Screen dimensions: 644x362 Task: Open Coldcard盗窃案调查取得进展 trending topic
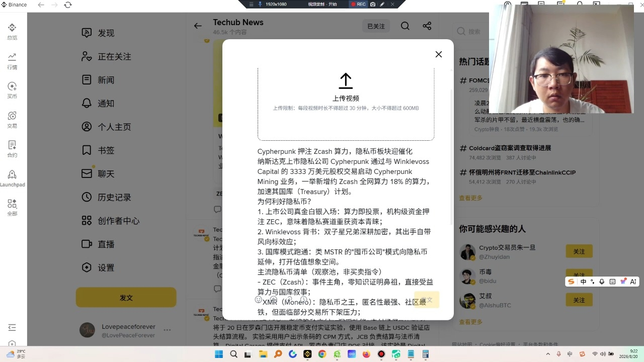(510, 148)
